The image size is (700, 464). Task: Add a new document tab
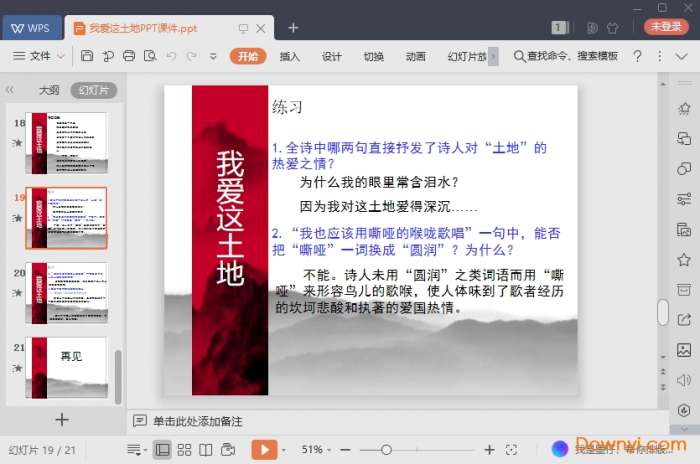point(293,28)
